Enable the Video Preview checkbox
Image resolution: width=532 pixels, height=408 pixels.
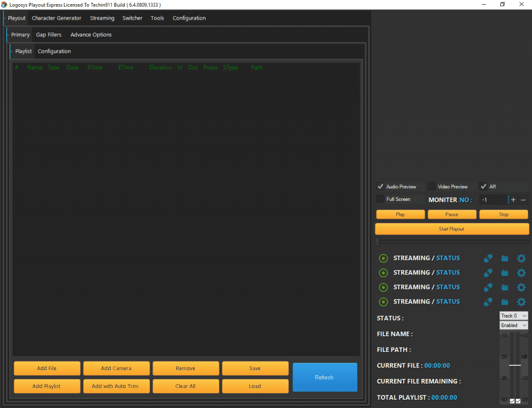(x=432, y=186)
